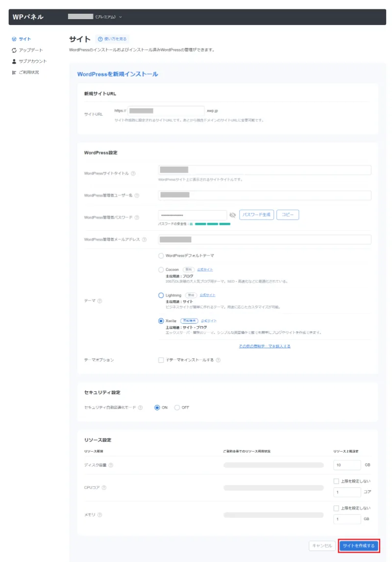392x562 pixels.
Task: Select the Lightning theme radio button
Action: click(161, 295)
